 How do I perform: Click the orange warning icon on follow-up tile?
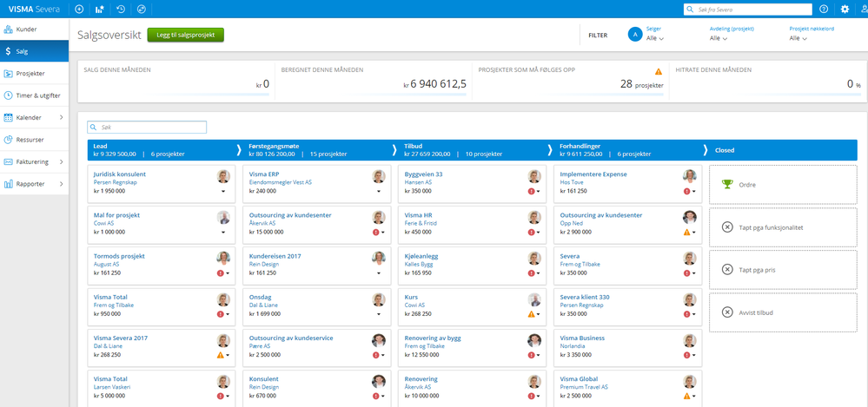coord(659,71)
